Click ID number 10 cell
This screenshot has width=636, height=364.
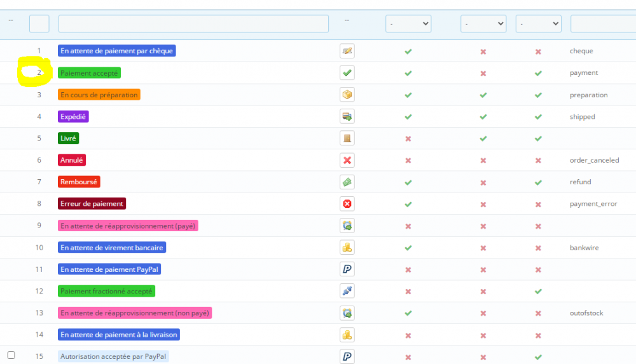(39, 248)
